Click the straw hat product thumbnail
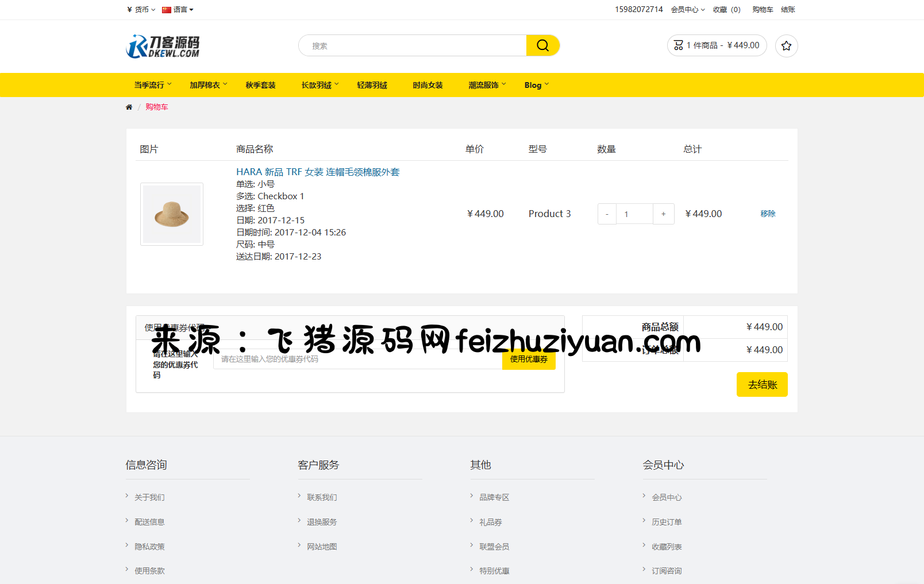The image size is (924, 584). point(172,214)
